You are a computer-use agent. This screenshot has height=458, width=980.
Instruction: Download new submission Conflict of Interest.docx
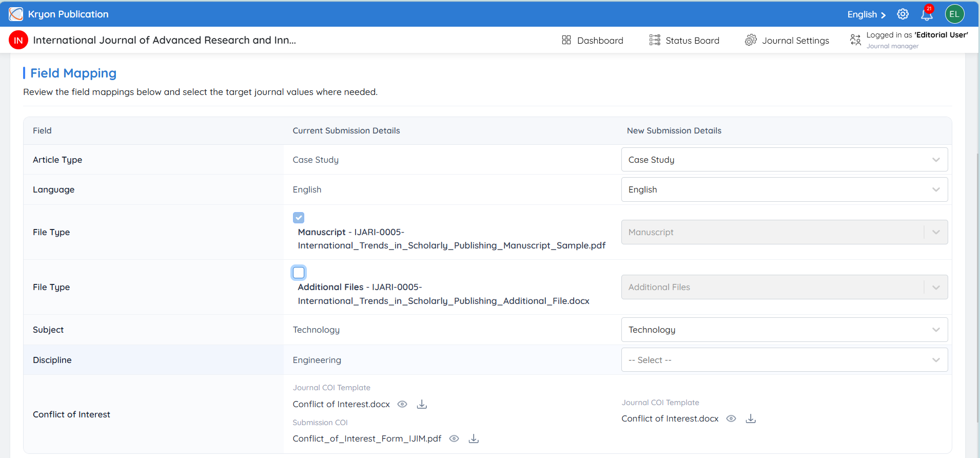[x=751, y=418]
